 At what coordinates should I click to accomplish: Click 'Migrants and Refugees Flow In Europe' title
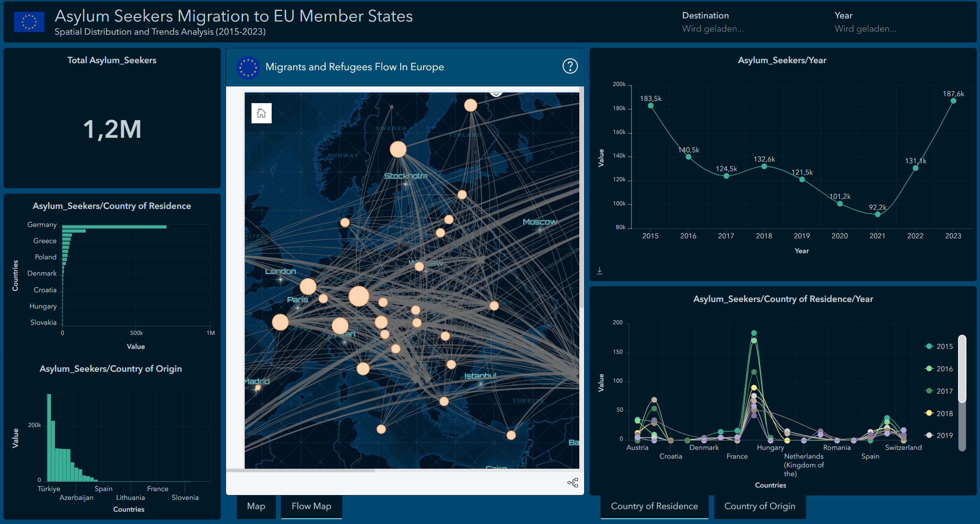click(355, 67)
